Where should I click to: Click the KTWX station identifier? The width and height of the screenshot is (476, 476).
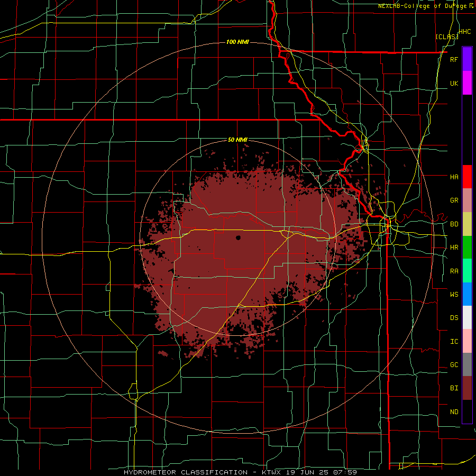pyautogui.click(x=272, y=472)
